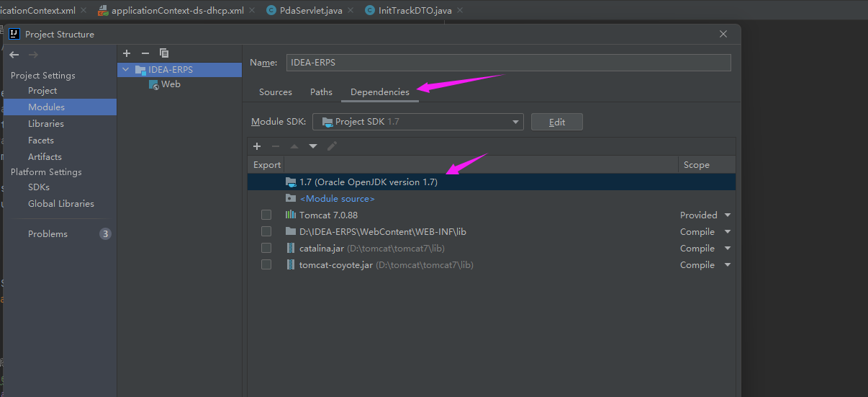Click the Edit SDK button
The image size is (868, 397).
557,122
